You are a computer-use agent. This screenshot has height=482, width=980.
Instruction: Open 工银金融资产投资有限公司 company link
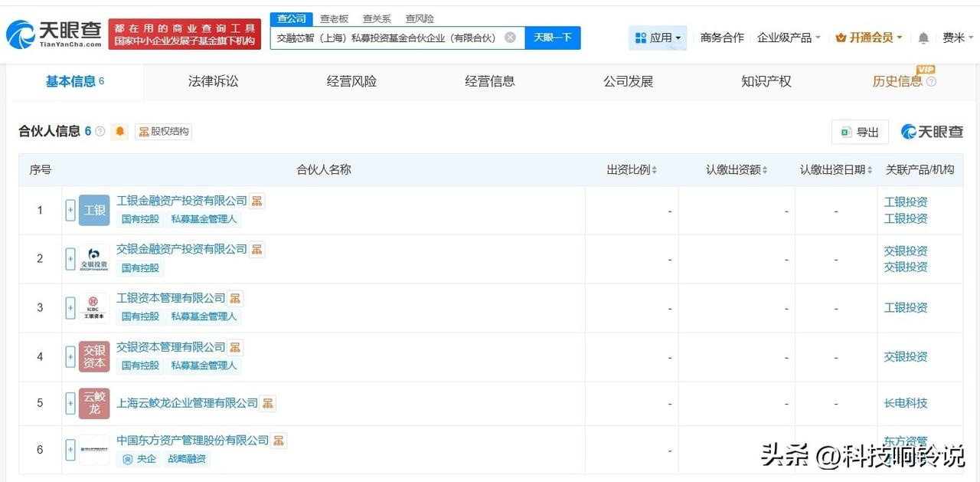(x=181, y=201)
